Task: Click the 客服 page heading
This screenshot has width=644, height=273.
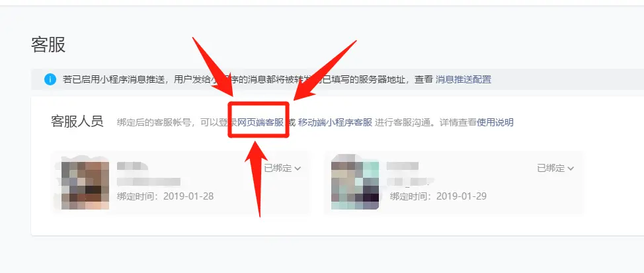Action: click(x=48, y=45)
